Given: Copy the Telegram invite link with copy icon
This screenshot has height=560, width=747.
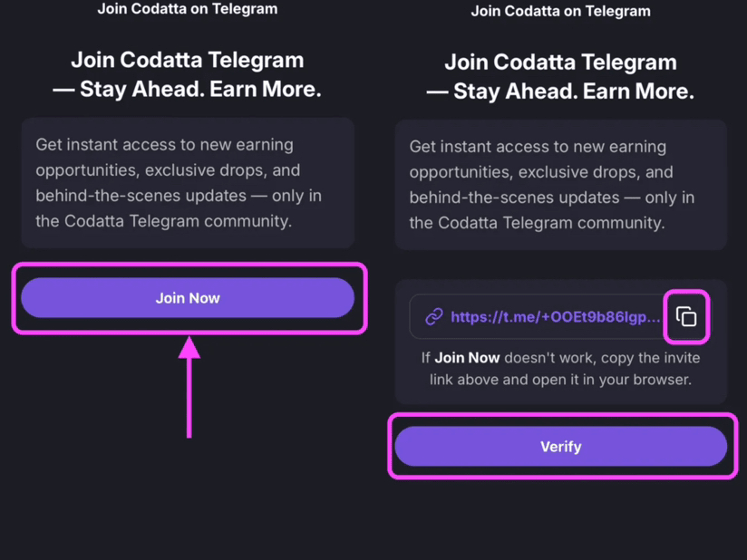Looking at the screenshot, I should (x=686, y=316).
